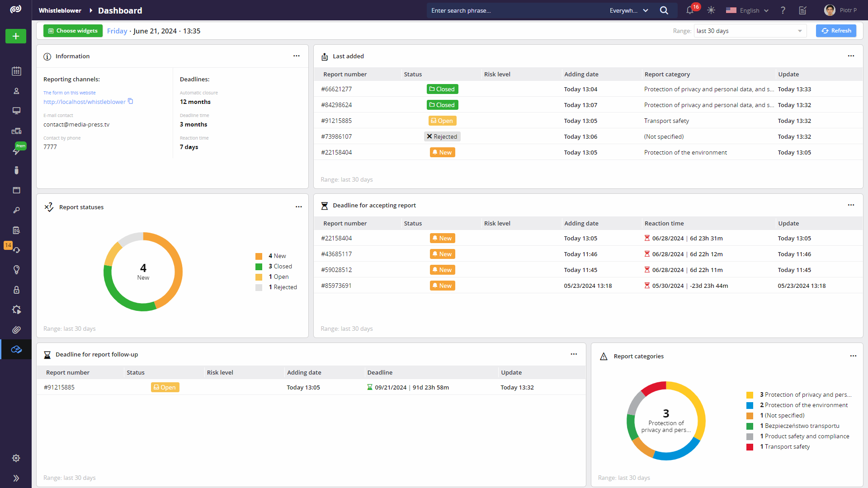Open the help question mark icon

pyautogui.click(x=783, y=10)
